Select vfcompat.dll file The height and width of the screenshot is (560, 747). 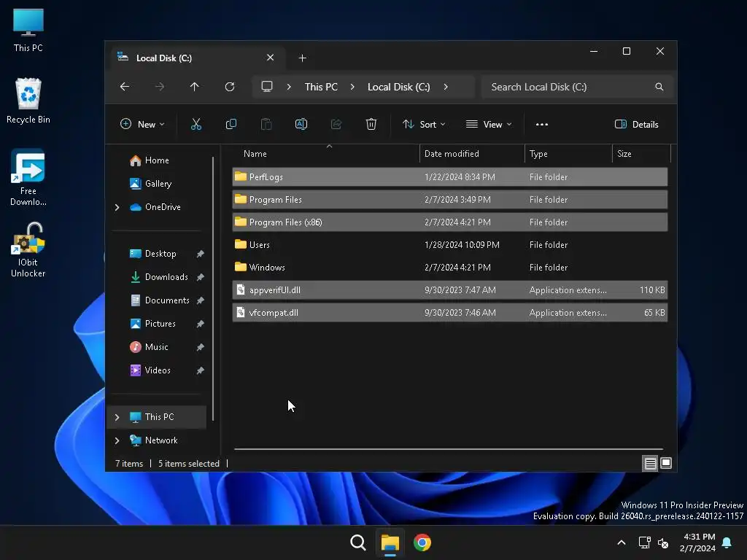pyautogui.click(x=449, y=313)
